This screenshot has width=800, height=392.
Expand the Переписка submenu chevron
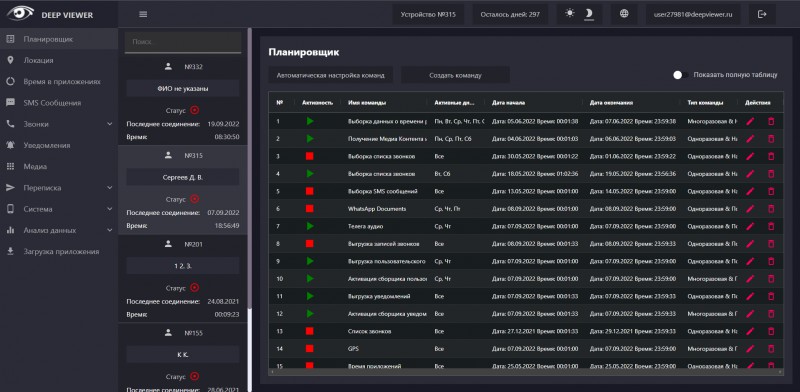(110, 188)
